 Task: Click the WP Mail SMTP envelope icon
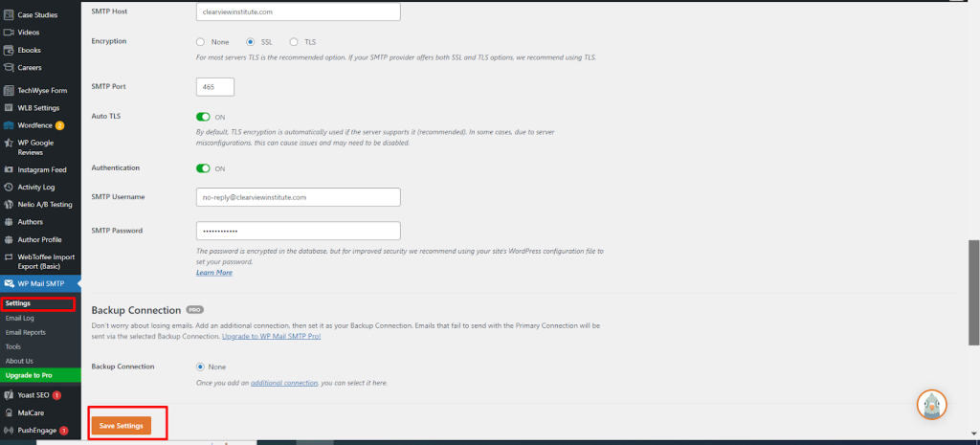click(x=10, y=283)
